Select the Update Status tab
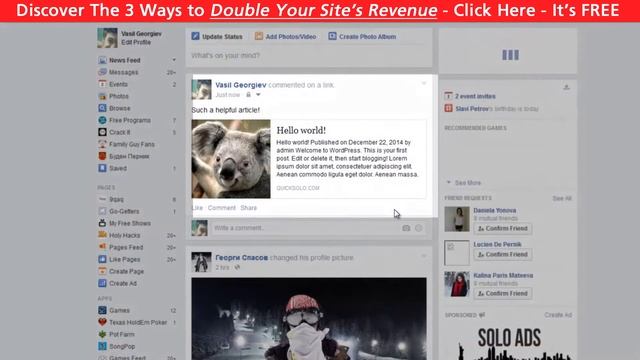Viewport: 640px width, 360px height. pos(217,36)
